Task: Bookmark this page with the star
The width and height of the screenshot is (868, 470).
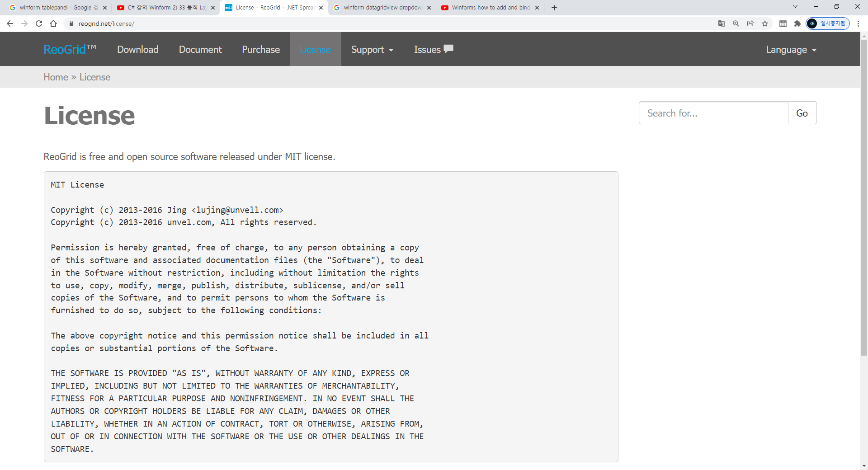Action: pyautogui.click(x=765, y=23)
